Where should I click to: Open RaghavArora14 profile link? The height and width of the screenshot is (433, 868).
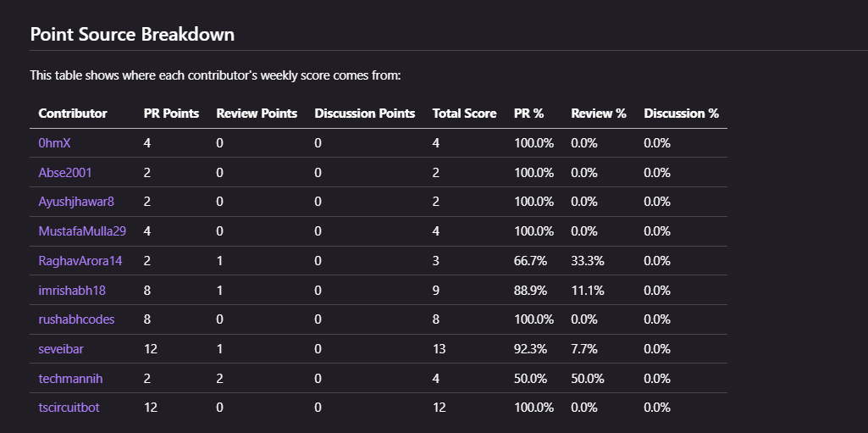(x=80, y=261)
